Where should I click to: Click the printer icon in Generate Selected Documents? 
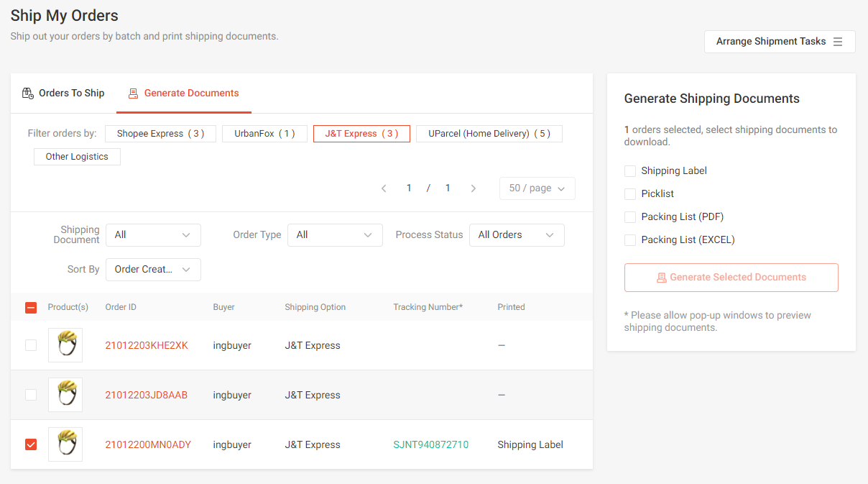660,278
